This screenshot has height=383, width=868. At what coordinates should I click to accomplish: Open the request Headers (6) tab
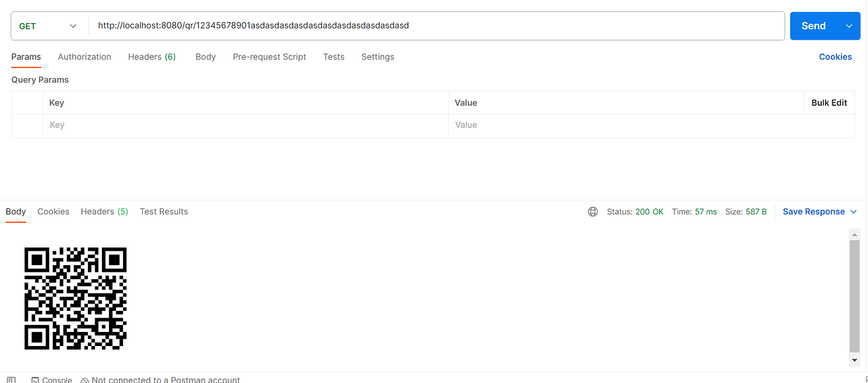(x=152, y=57)
